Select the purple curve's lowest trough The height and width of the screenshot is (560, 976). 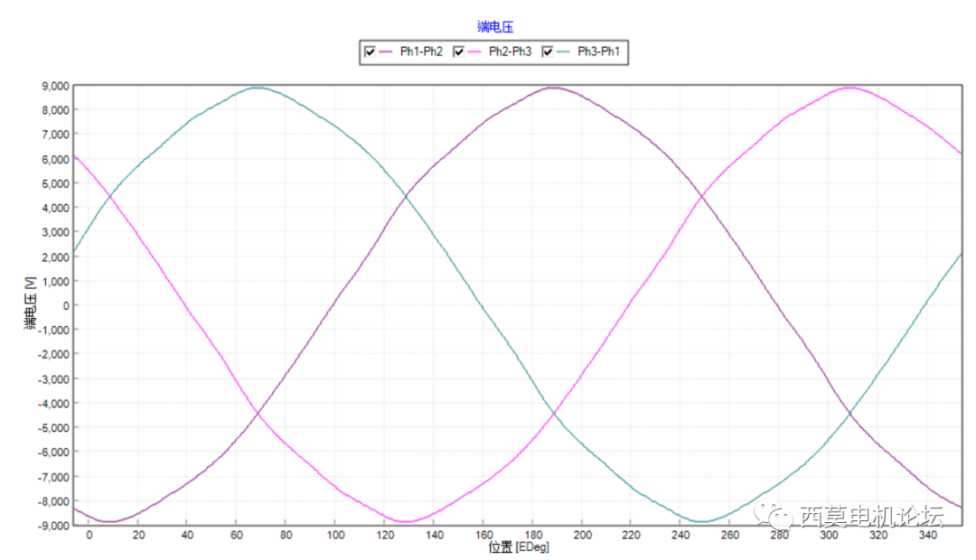pos(108,522)
